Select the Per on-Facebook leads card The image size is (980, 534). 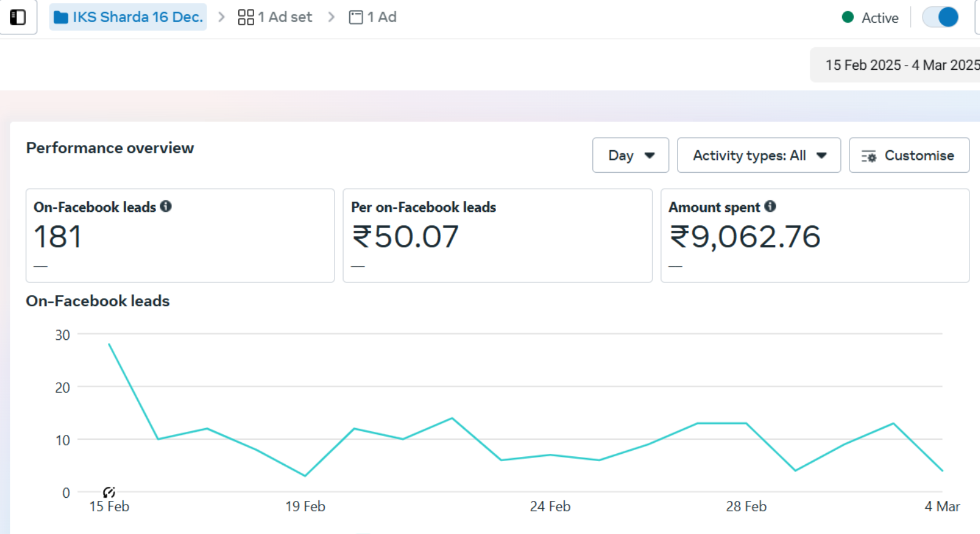497,236
